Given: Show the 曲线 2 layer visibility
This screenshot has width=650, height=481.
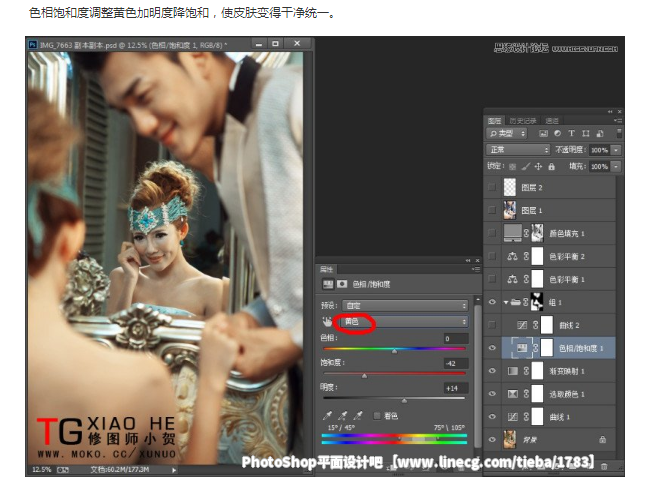Looking at the screenshot, I should (x=492, y=325).
